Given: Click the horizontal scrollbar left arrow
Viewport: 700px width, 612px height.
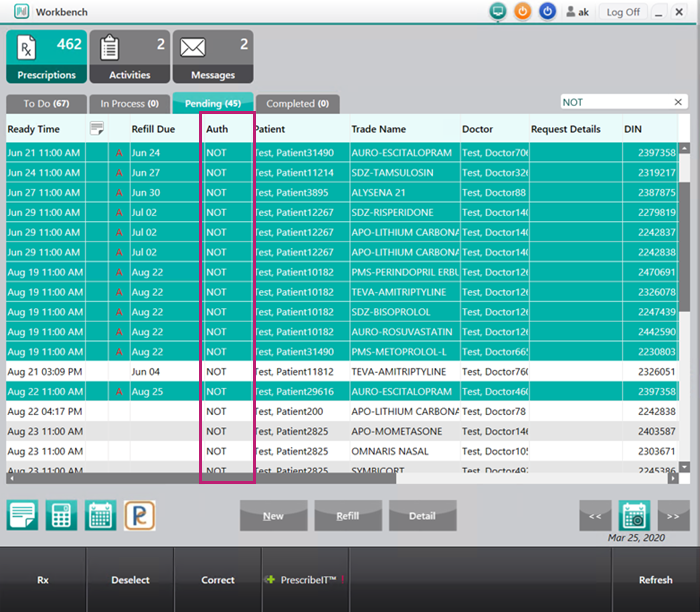Looking at the screenshot, I should [12, 479].
